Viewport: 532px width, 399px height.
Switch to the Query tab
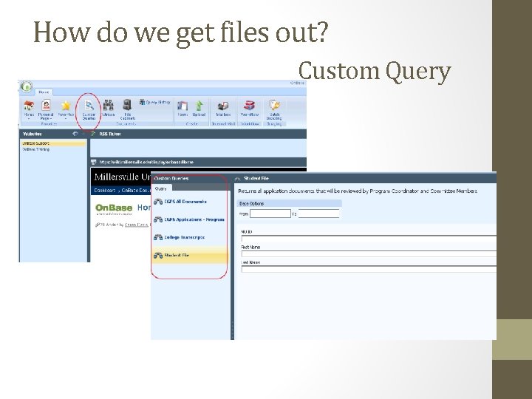(x=161, y=188)
